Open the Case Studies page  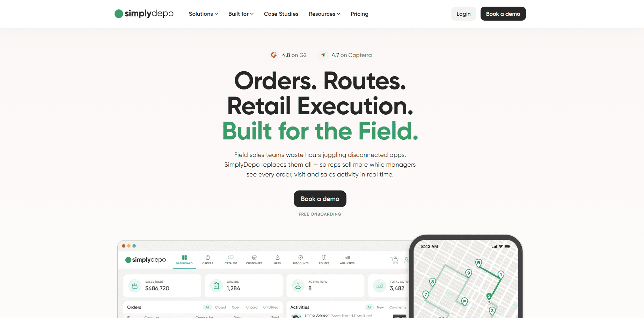(281, 14)
